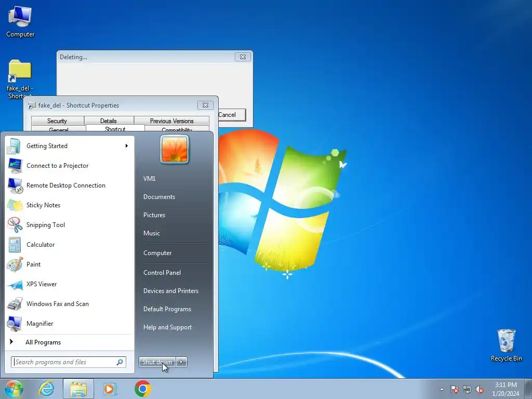This screenshot has height=399, width=532.
Task: Click the Magnifier icon
Action: [15, 324]
